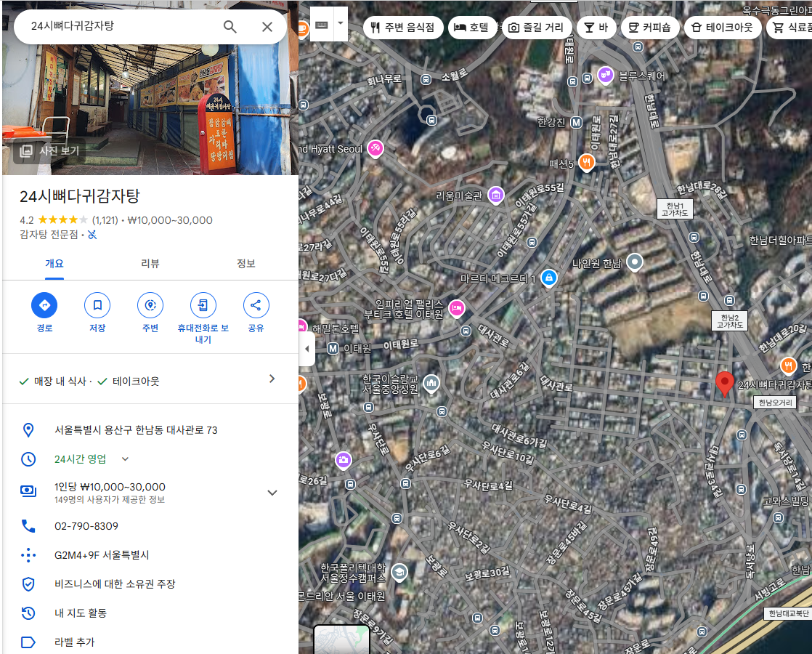Click the send to phone icon
The image size is (812, 654).
pos(203,305)
